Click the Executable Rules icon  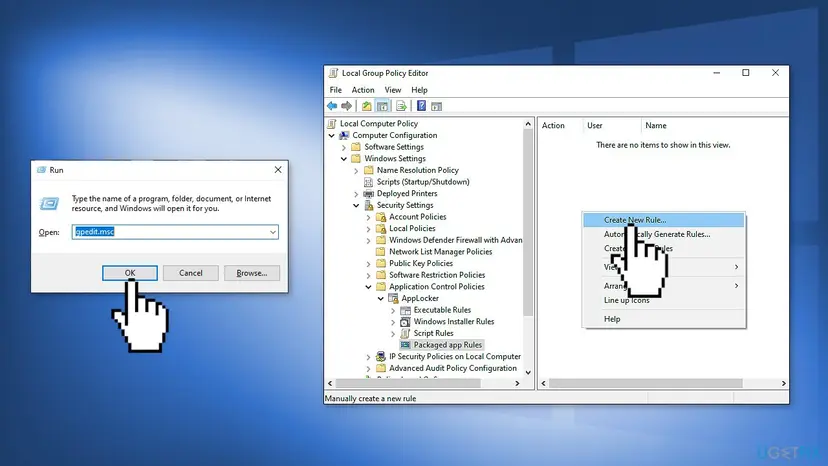[405, 310]
